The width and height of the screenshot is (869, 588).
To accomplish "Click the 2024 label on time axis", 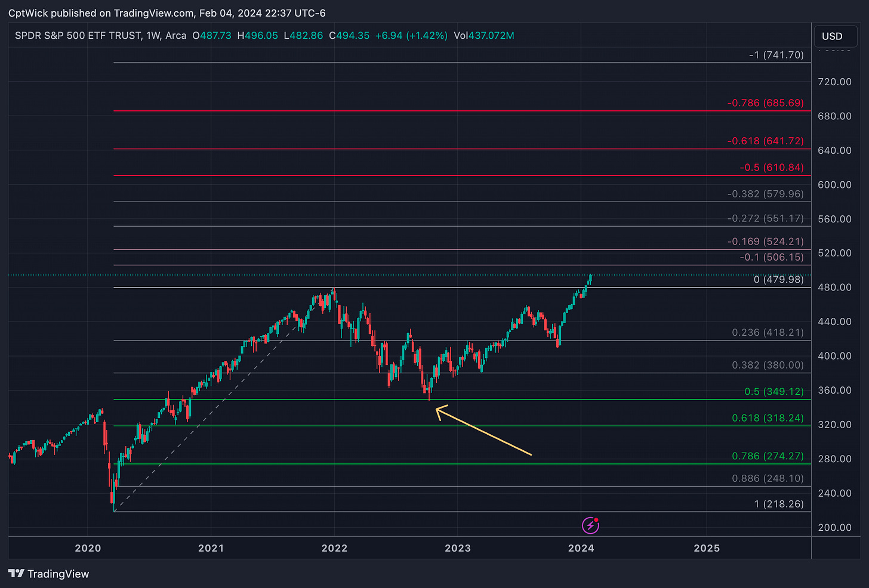I will (581, 548).
